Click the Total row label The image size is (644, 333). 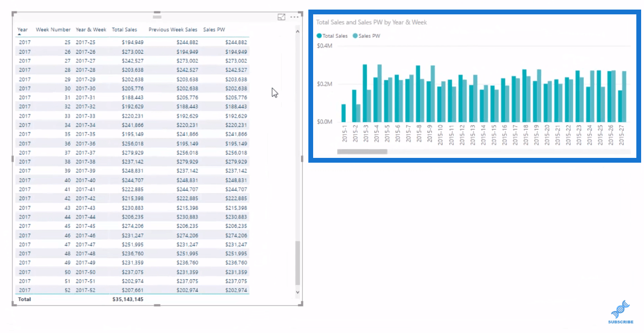coord(24,300)
